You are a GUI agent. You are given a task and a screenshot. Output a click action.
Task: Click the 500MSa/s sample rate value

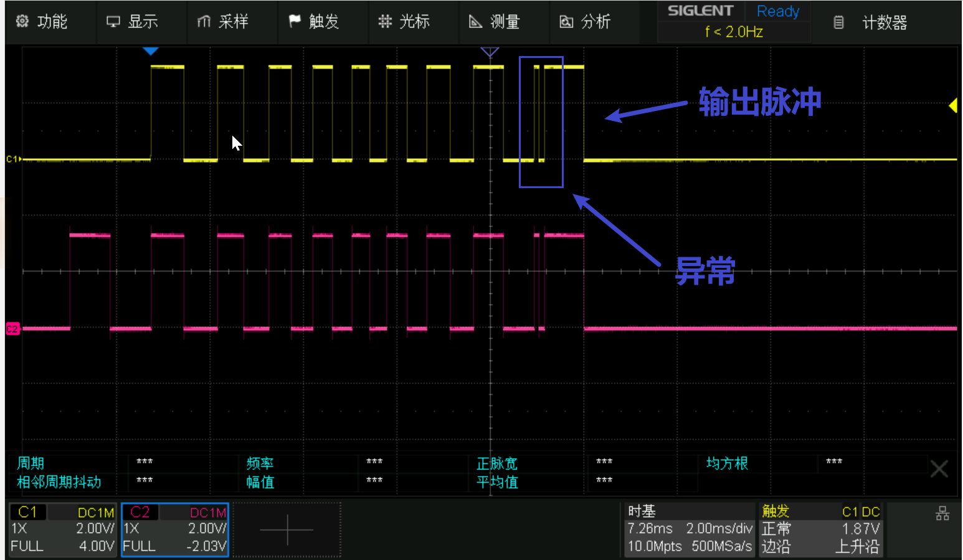pyautogui.click(x=722, y=546)
